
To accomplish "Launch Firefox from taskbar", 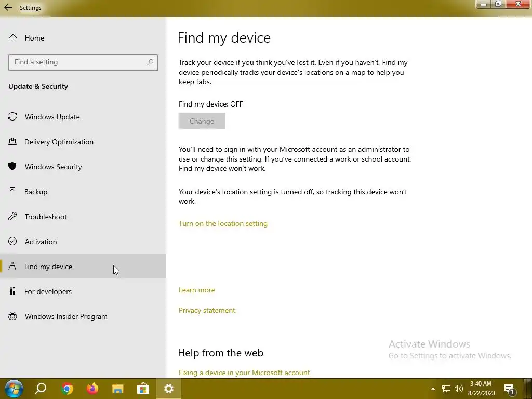I will click(92, 389).
